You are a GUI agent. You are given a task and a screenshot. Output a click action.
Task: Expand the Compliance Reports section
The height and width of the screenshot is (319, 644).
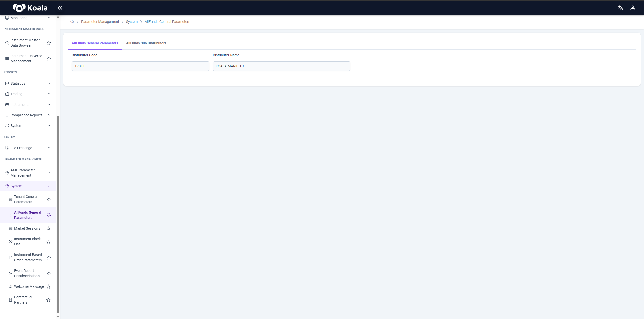pos(28,115)
